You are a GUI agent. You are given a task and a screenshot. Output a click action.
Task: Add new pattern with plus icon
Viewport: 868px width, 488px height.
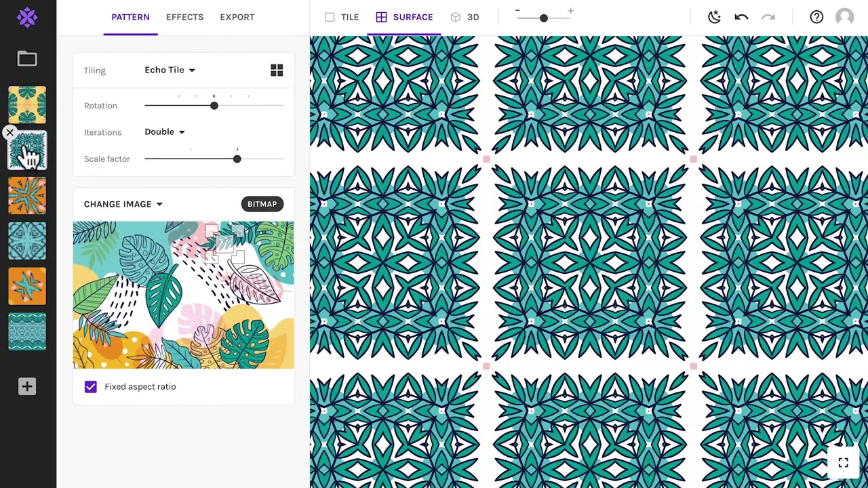[x=27, y=386]
